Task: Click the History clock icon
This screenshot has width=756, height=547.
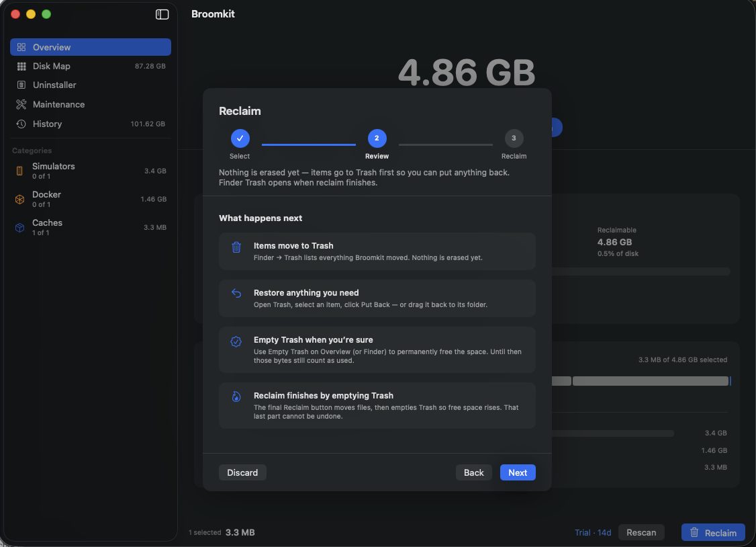Action: [21, 124]
